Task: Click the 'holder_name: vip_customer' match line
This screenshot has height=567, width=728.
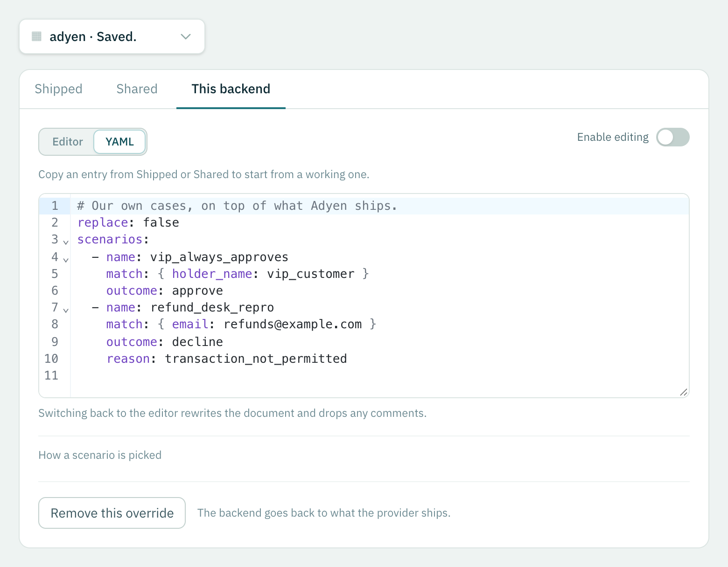Action: 238,274
